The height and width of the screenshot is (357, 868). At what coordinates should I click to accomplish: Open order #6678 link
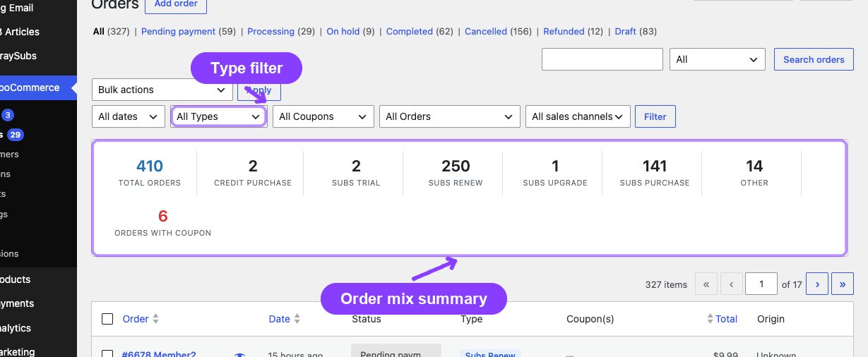(159, 354)
